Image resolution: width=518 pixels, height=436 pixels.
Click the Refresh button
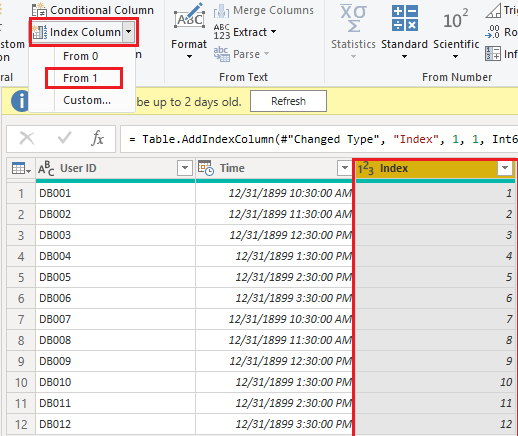click(x=288, y=101)
